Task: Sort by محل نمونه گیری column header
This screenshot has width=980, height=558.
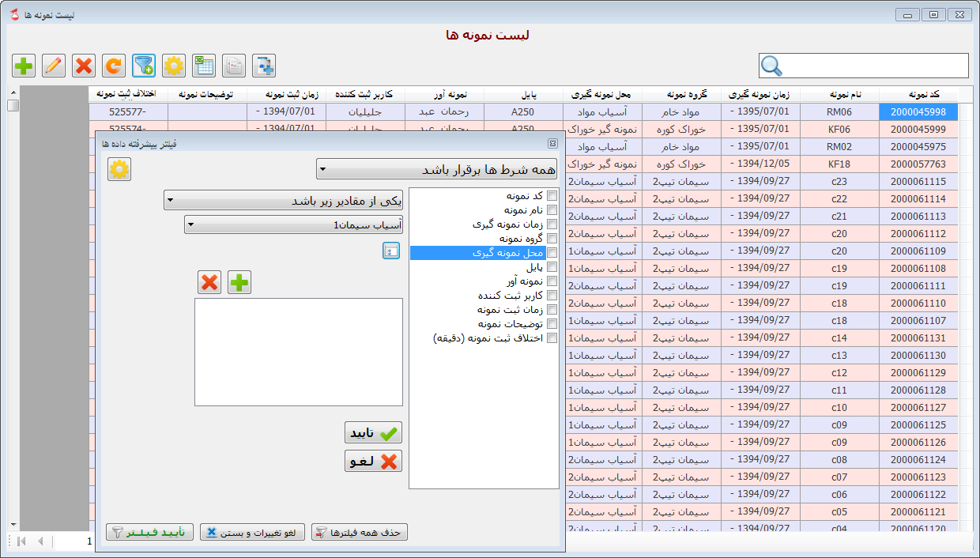Action: [x=602, y=95]
